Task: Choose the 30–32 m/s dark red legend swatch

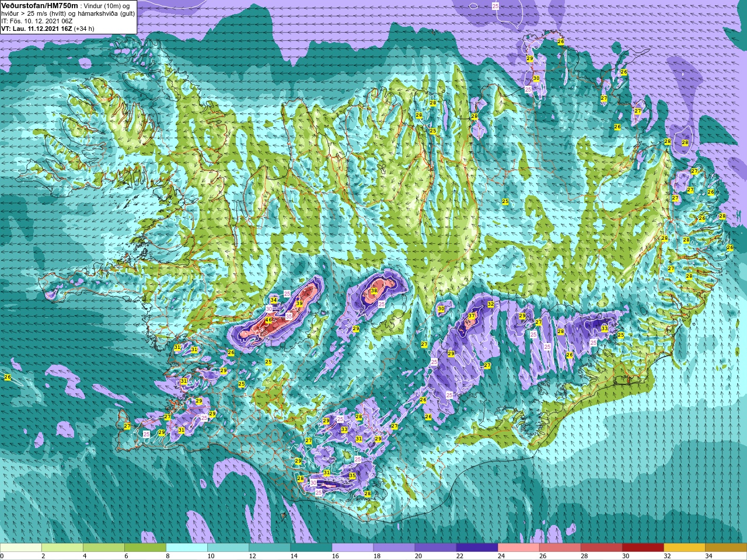Action: pos(643,548)
